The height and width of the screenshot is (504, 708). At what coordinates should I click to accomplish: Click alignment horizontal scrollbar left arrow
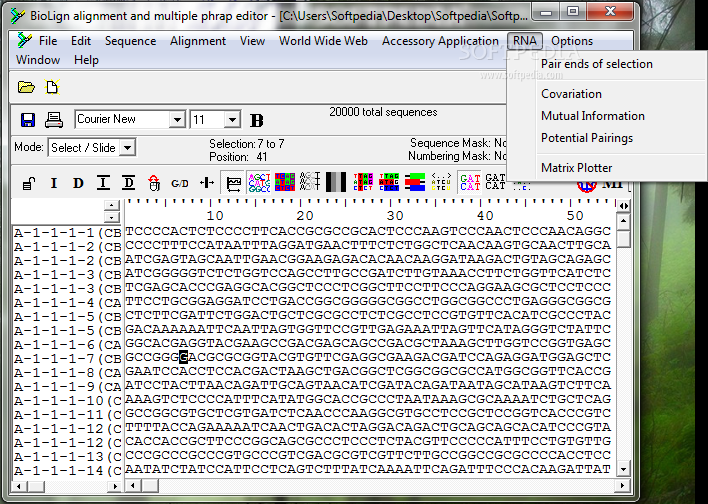click(x=132, y=486)
